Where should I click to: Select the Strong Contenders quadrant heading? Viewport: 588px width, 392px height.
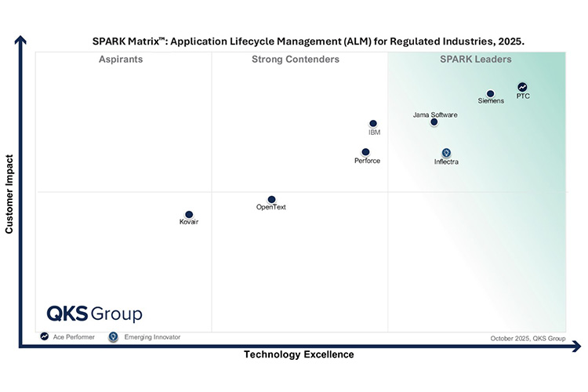[x=296, y=60]
